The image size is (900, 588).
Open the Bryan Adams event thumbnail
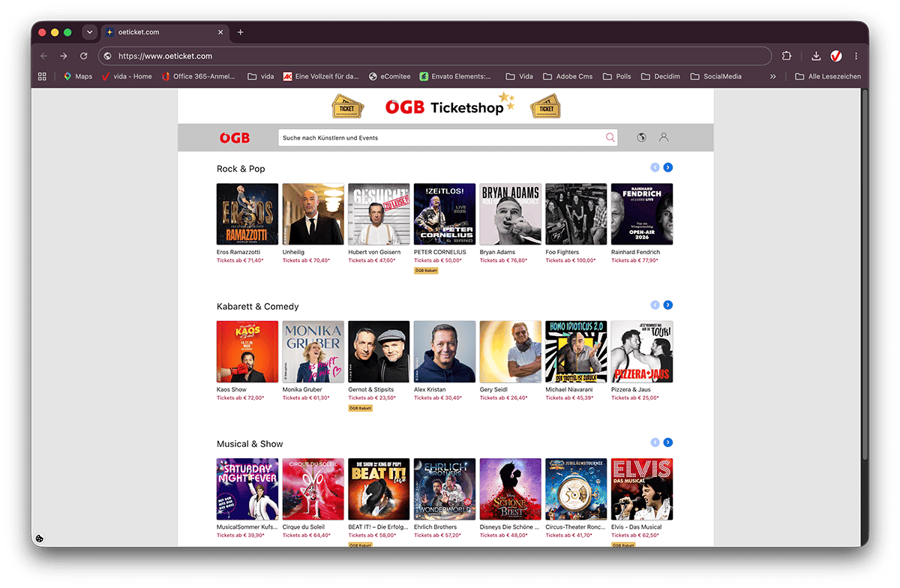[511, 214]
